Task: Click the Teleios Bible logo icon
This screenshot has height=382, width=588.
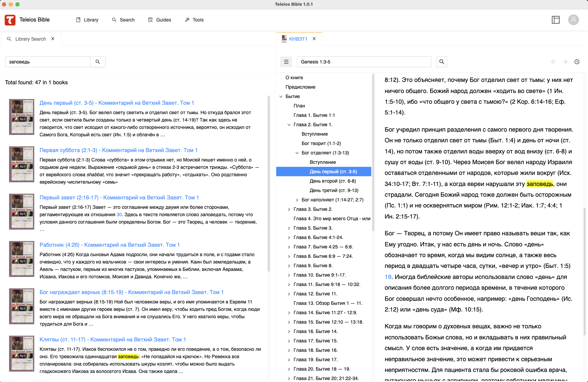Action: pyautogui.click(x=10, y=20)
